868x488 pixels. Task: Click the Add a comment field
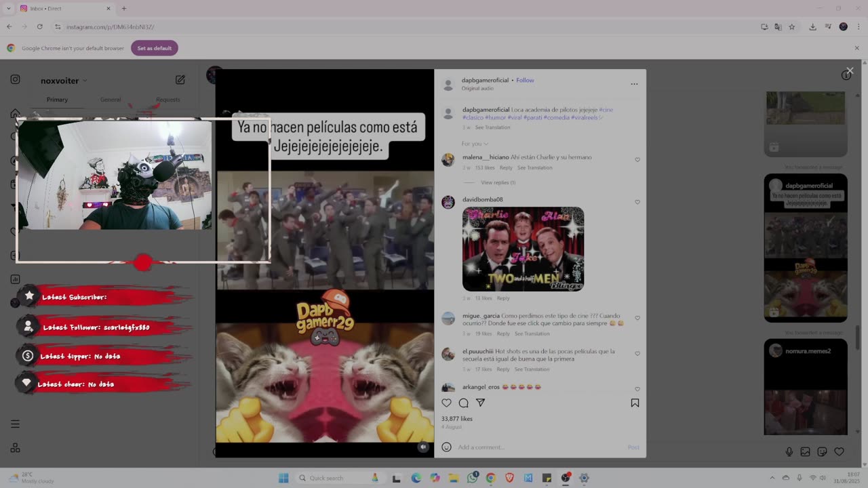point(540,447)
